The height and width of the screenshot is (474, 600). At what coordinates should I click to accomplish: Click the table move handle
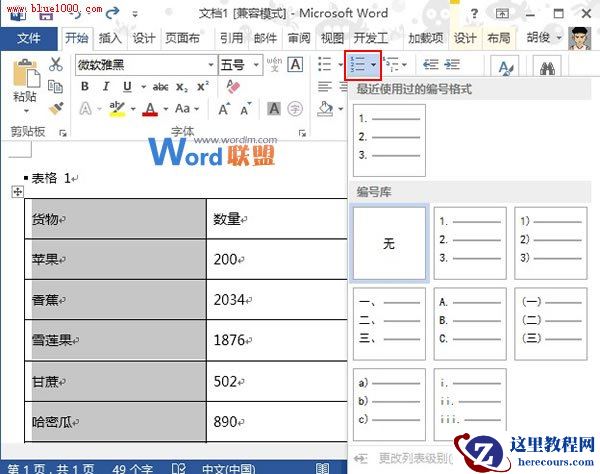click(x=18, y=192)
